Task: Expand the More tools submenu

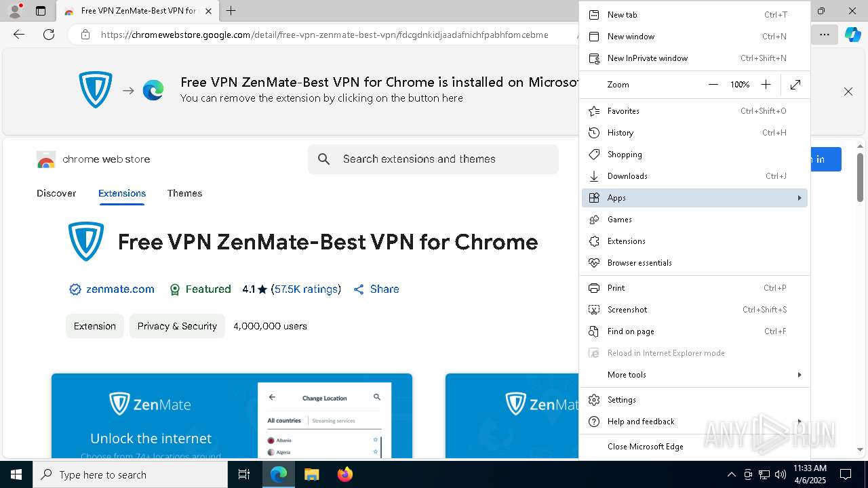Action: coord(694,375)
